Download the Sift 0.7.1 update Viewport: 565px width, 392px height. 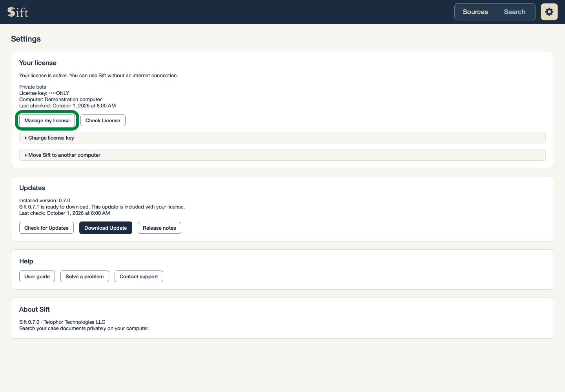tap(106, 228)
